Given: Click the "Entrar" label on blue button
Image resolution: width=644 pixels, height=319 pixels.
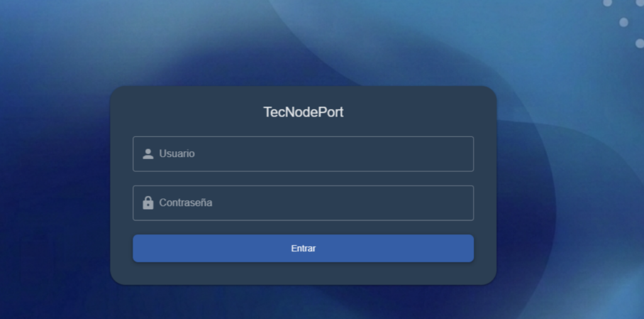Looking at the screenshot, I should pos(303,249).
